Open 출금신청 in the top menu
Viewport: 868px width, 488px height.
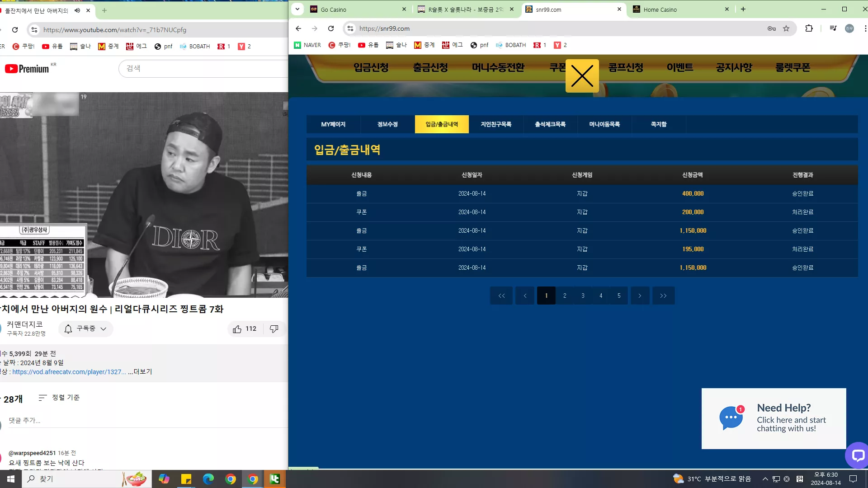click(430, 67)
